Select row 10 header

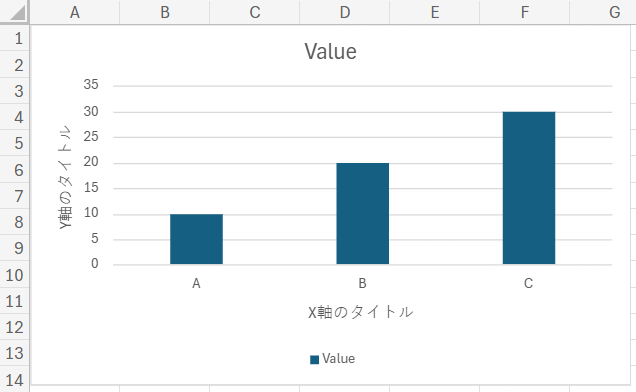point(15,275)
